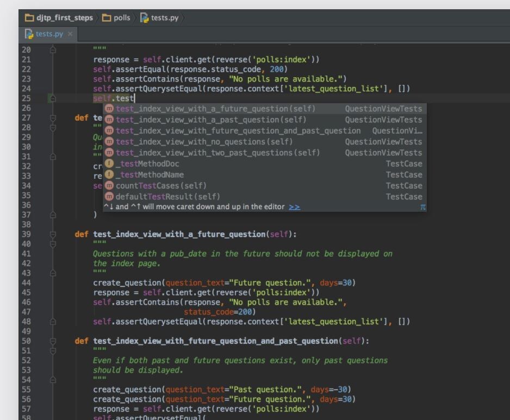Select _testMethodDoc completion item

(x=264, y=164)
